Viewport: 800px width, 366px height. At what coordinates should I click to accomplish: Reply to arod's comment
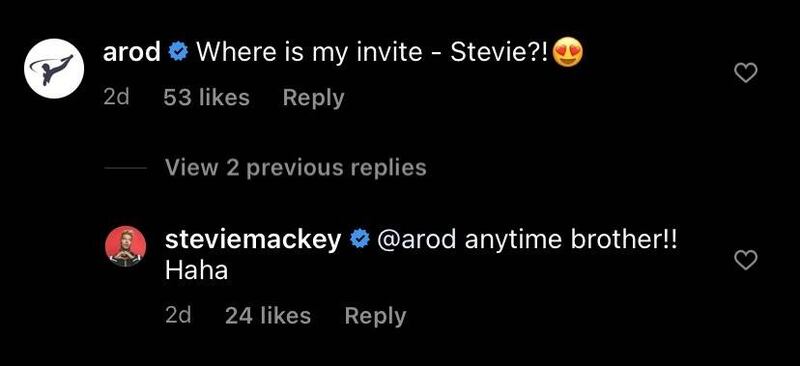pos(314,99)
